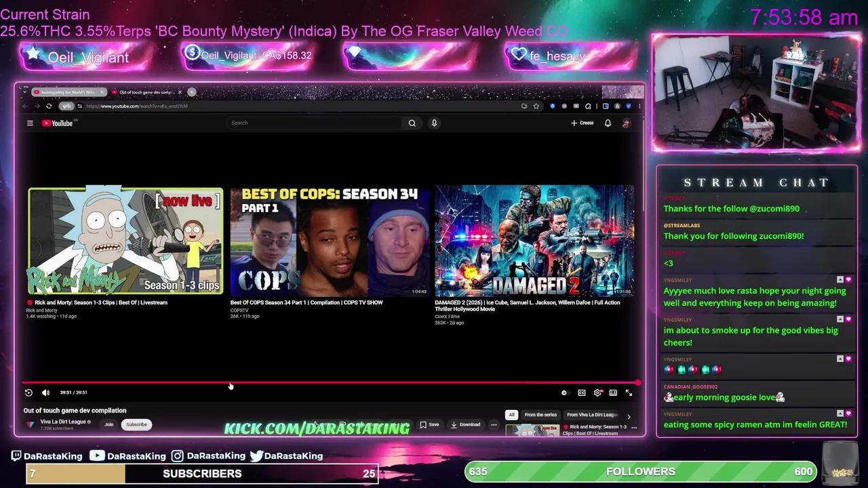The image size is (868, 488).
Task: Open YouTube notifications bell
Action: coord(608,123)
